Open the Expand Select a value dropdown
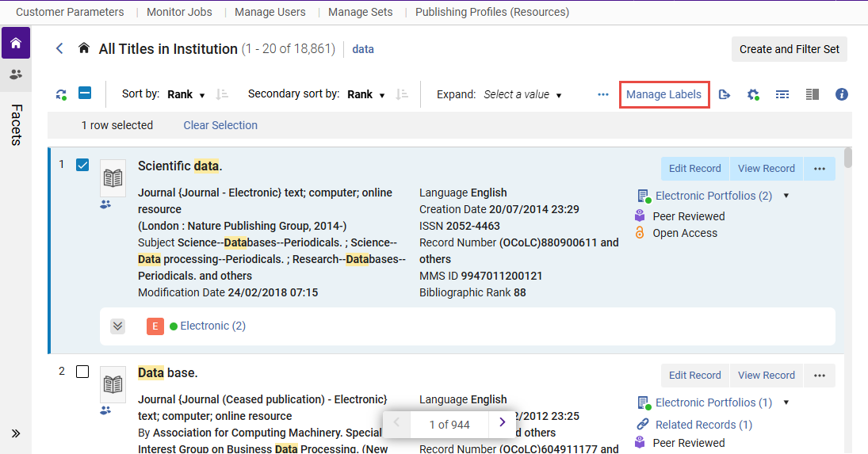 click(x=522, y=94)
